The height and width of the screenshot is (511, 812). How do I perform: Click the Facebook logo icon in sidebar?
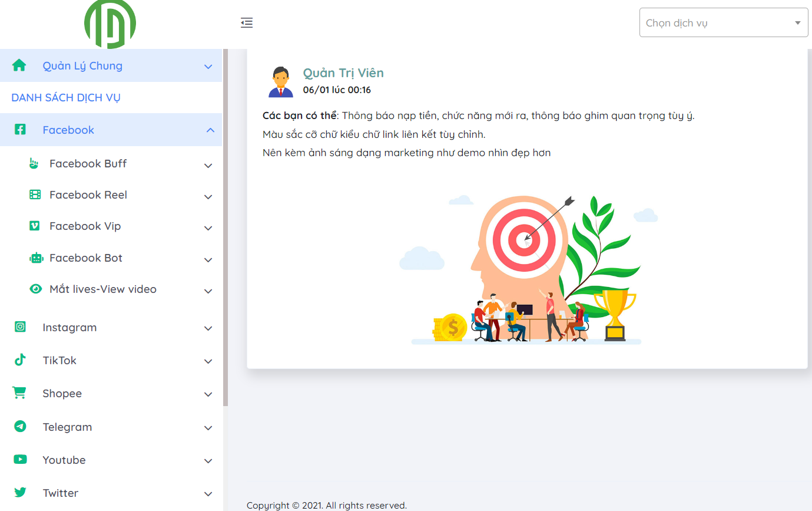[20, 130]
